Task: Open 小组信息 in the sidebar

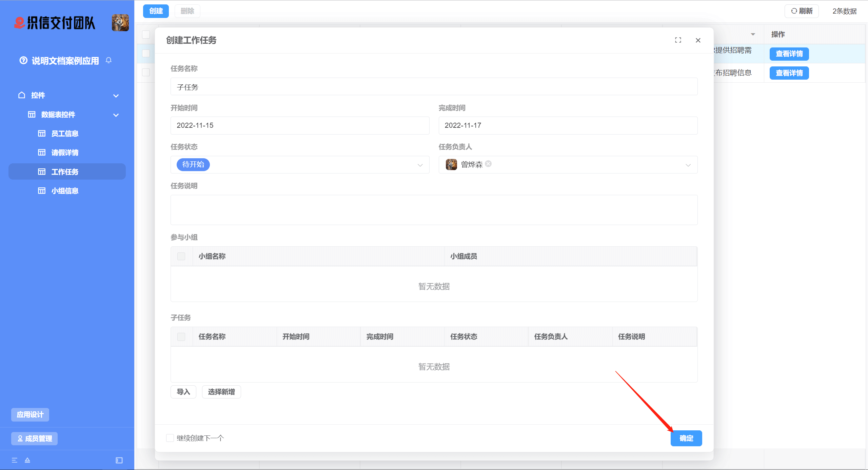Action: click(65, 191)
